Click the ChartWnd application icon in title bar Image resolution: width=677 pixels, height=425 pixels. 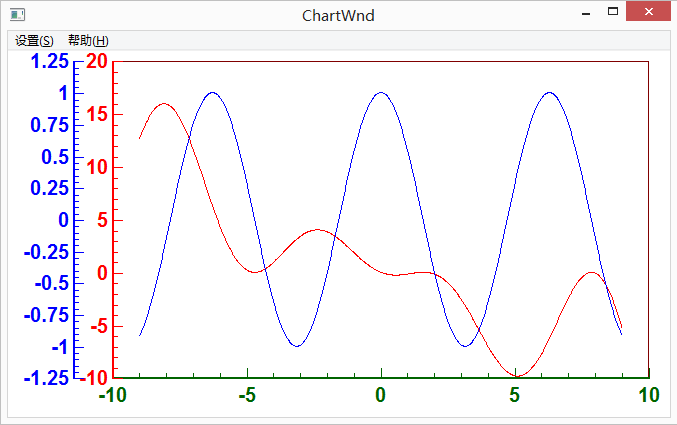click(x=17, y=15)
